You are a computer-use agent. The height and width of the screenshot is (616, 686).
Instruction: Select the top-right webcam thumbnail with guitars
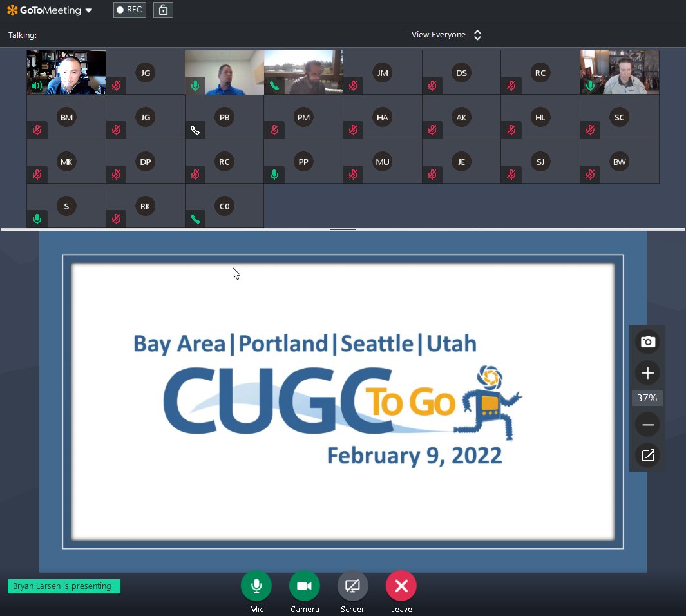(620, 72)
